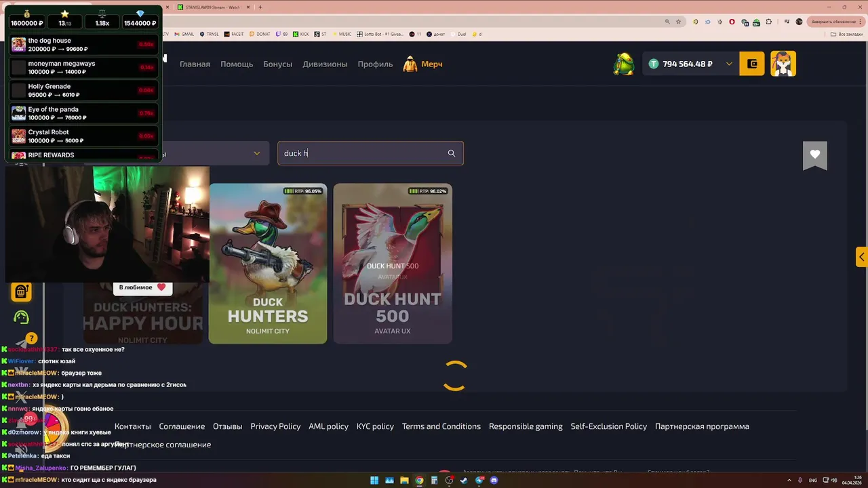
Task: Open the FACEIT bookmark
Action: coord(233,34)
